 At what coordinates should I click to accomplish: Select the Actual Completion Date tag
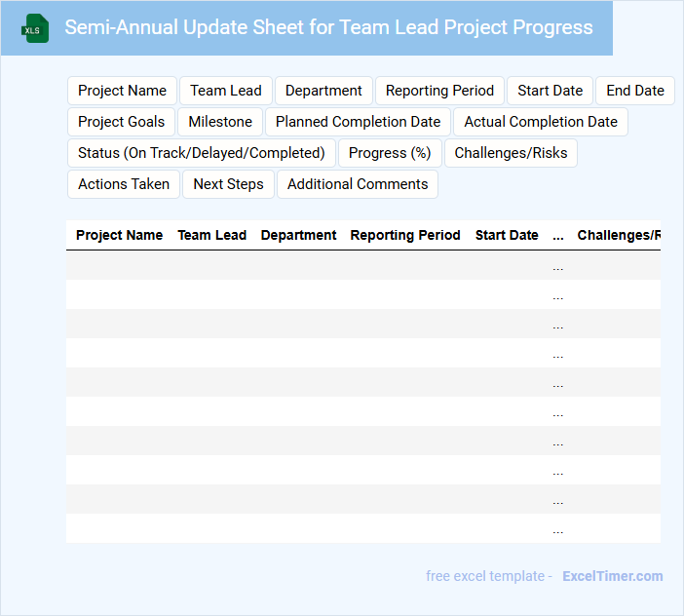541,122
